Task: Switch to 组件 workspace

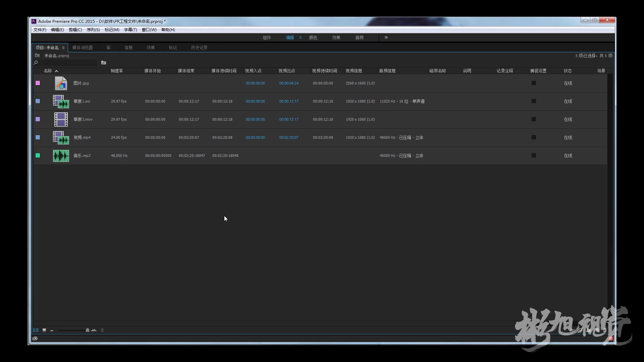Action: [267, 38]
